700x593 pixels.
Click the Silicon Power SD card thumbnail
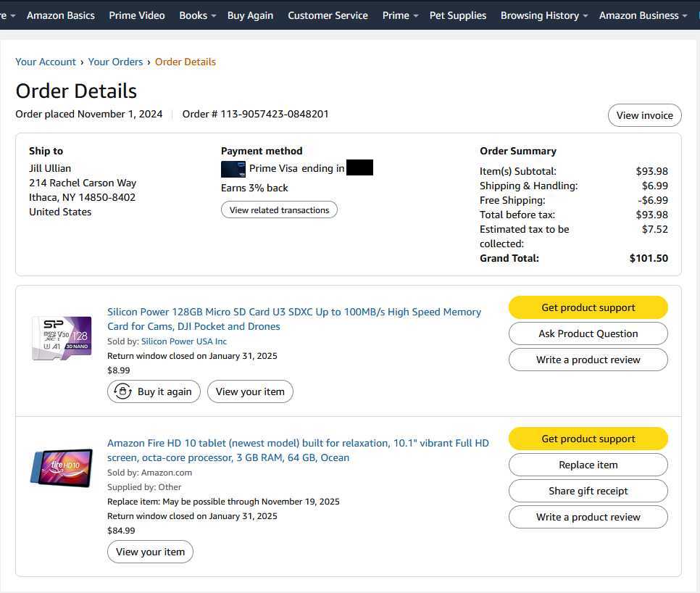62,338
